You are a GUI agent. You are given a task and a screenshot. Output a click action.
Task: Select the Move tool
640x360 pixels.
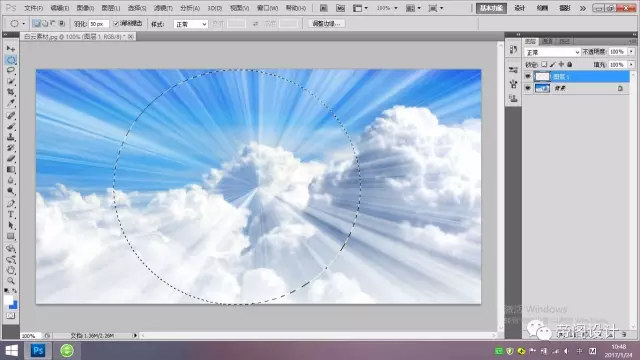(11, 49)
